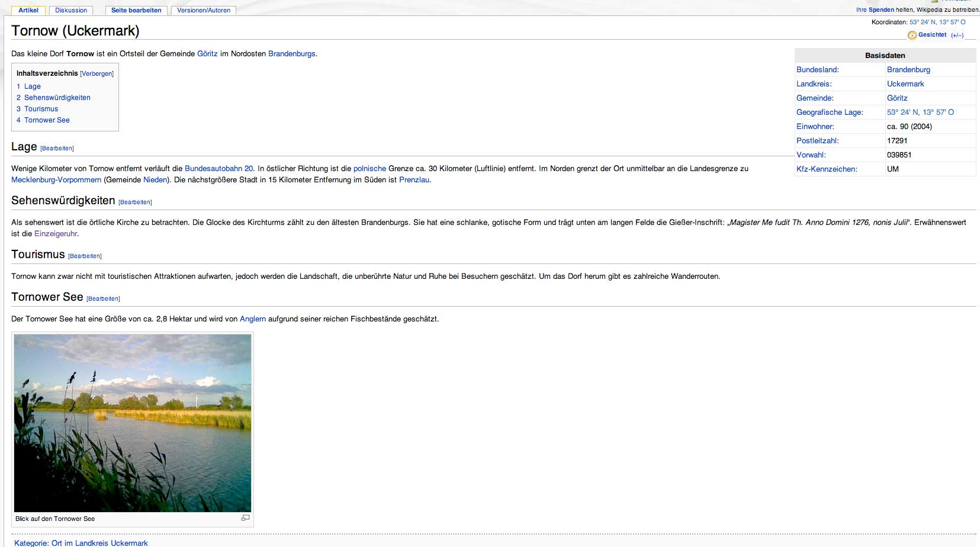Follow the Mecklenburg-Vorpommern link

pyautogui.click(x=56, y=180)
